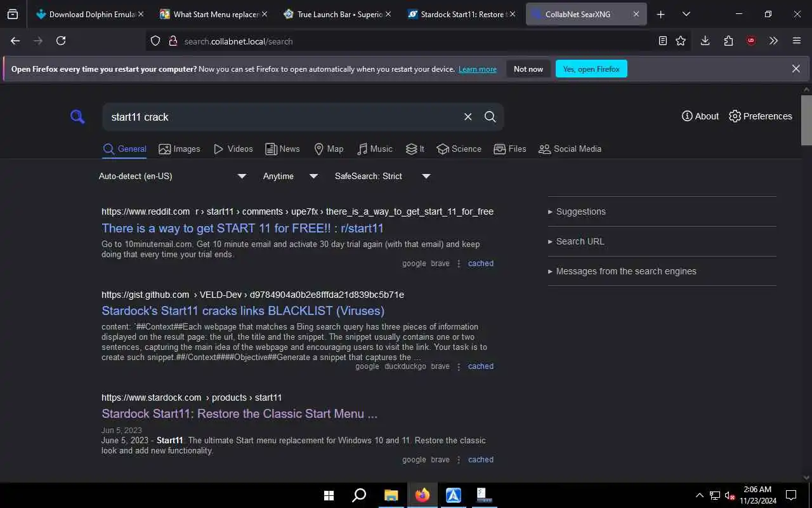
Task: Click the site security lock icon
Action: pyautogui.click(x=173, y=41)
